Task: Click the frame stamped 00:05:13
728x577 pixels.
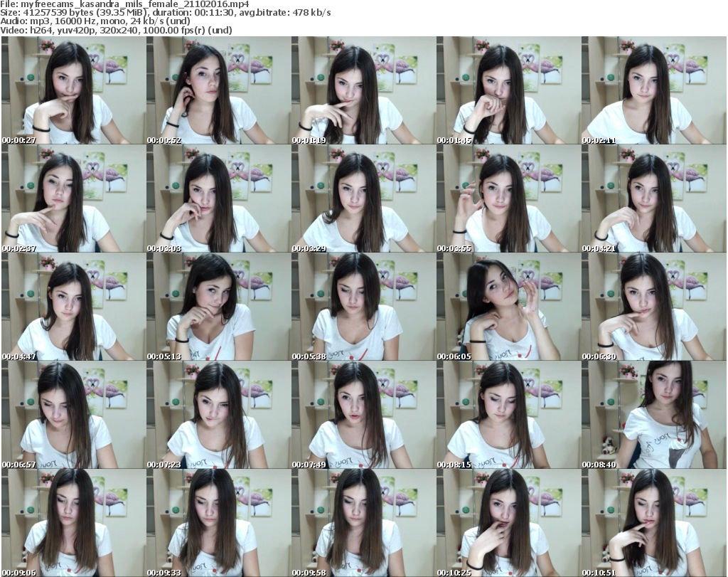Action: [x=219, y=307]
